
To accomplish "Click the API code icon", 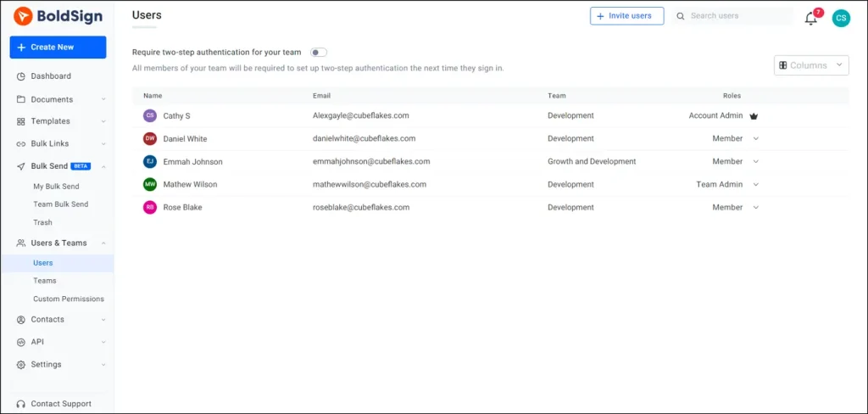I will pyautogui.click(x=21, y=342).
